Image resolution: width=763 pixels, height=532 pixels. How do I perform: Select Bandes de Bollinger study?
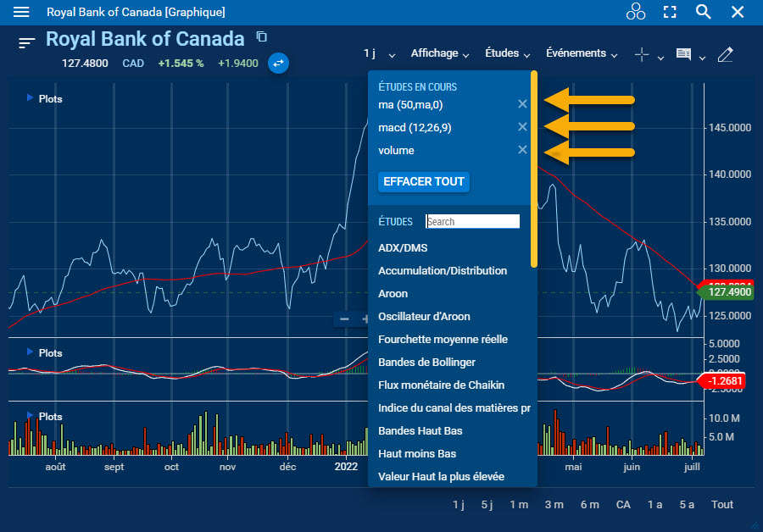[x=426, y=363]
